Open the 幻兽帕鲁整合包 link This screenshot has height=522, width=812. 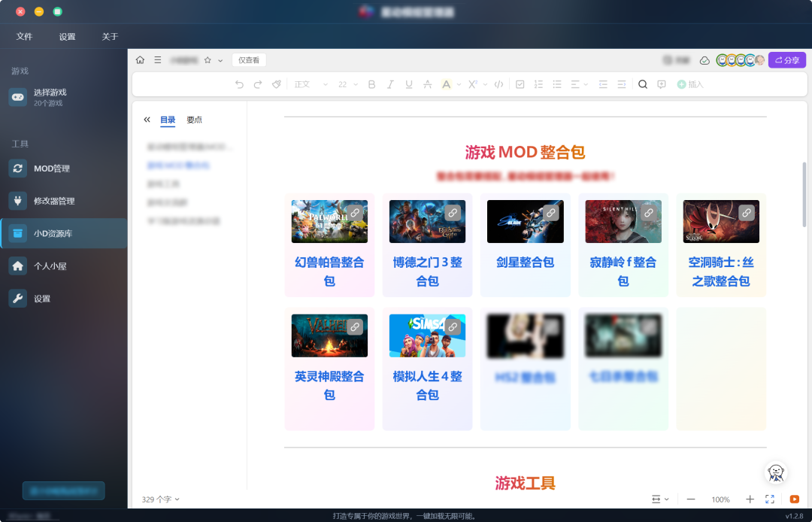coord(329,272)
